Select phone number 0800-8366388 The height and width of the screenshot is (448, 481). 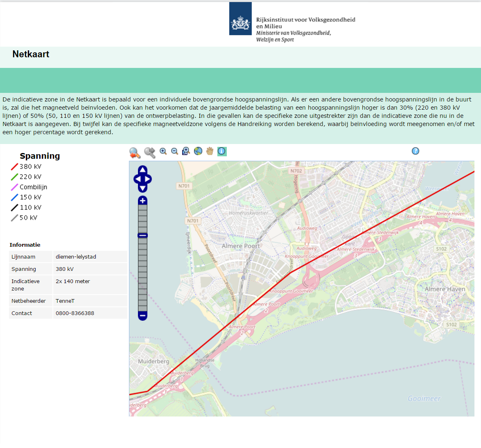point(75,313)
